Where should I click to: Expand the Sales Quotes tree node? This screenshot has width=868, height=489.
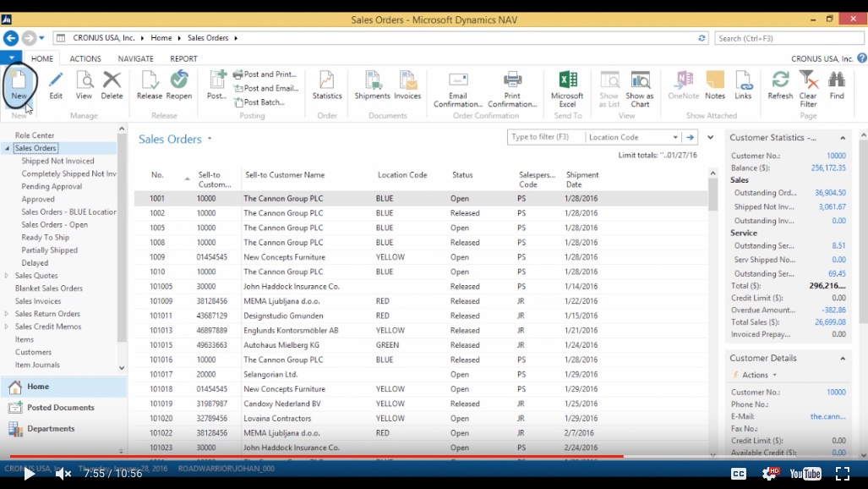click(x=7, y=276)
